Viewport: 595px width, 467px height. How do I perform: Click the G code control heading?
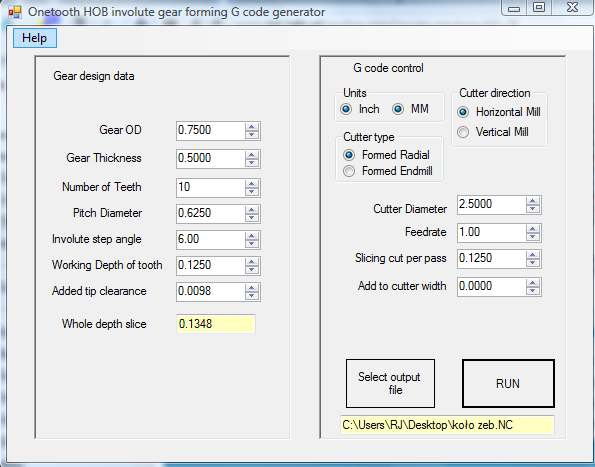pos(389,68)
